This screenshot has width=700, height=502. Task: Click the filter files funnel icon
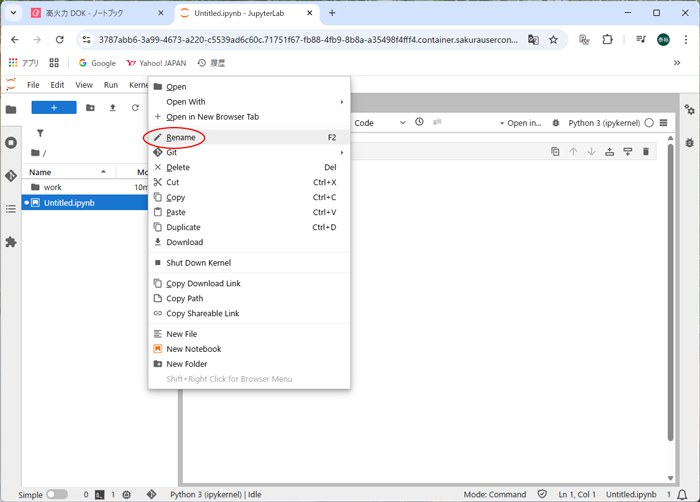click(x=40, y=133)
